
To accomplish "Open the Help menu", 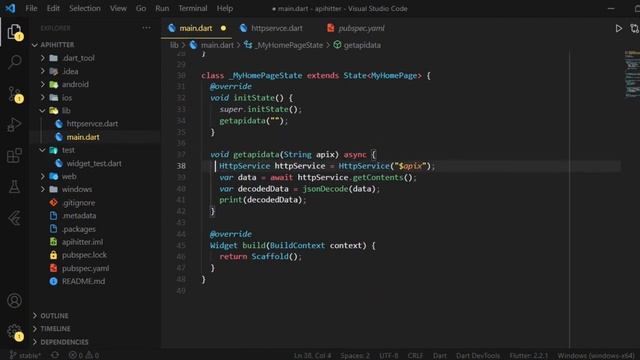I will [x=224, y=8].
